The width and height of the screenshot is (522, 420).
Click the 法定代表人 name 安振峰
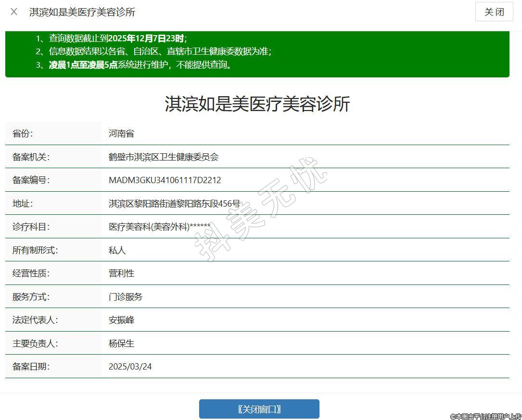pyautogui.click(x=121, y=320)
